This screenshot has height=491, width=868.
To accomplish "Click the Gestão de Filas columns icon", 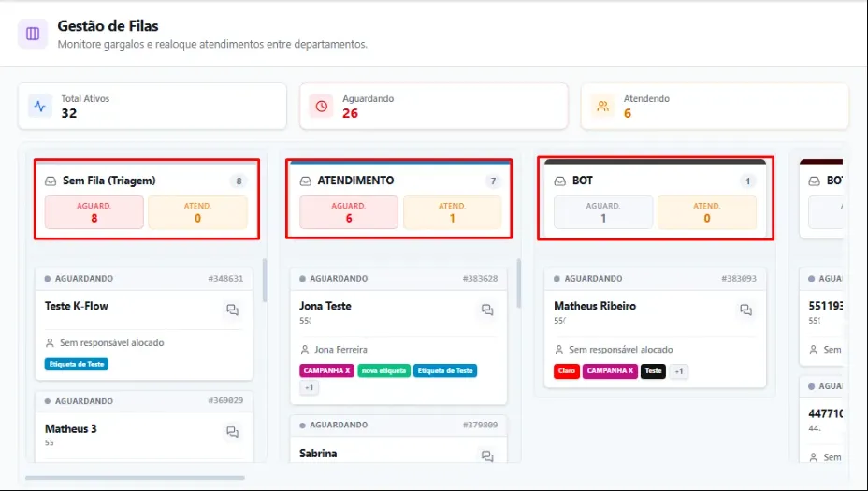I will (33, 34).
